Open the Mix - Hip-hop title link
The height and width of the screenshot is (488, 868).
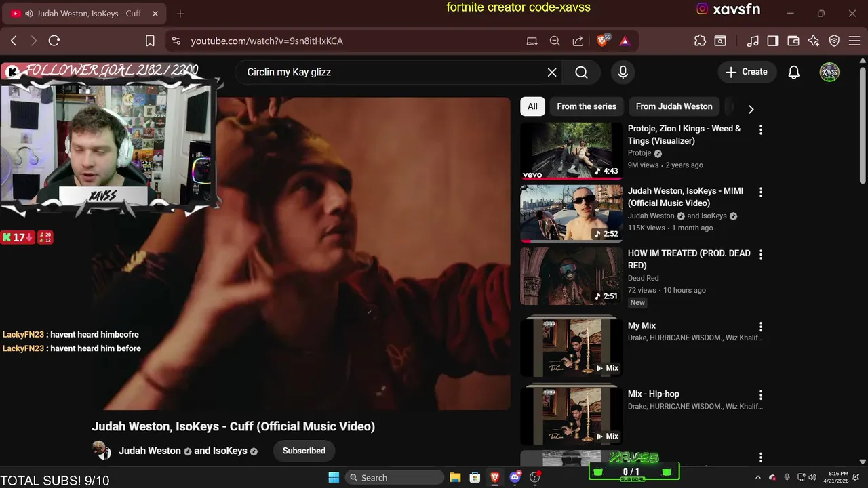(x=654, y=394)
